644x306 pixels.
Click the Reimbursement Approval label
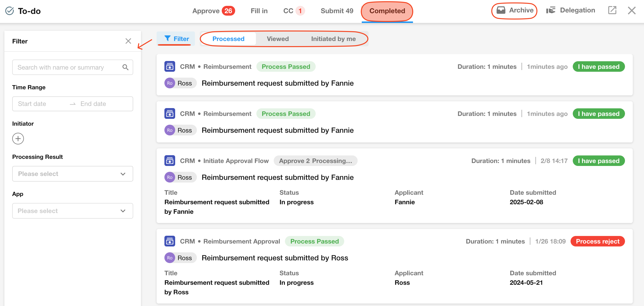click(241, 241)
